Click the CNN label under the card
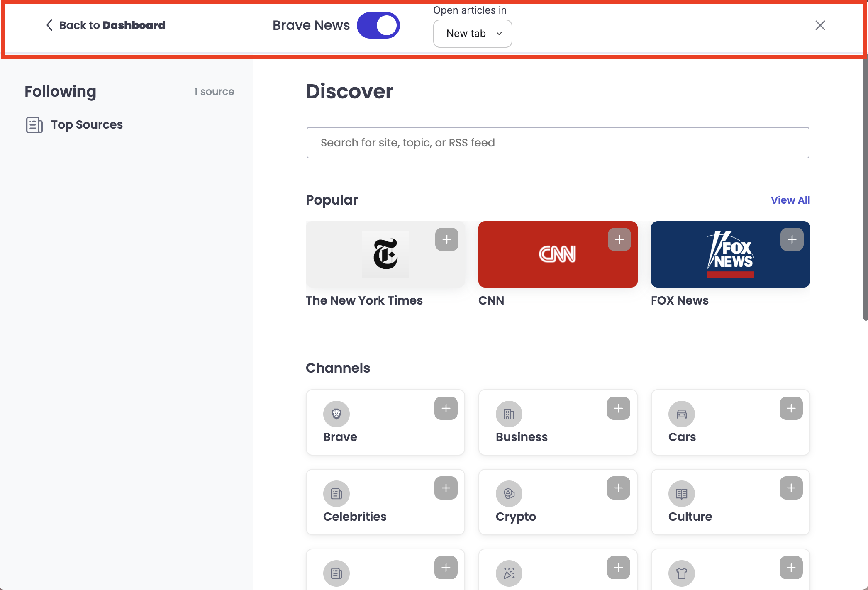The width and height of the screenshot is (868, 590). point(491,300)
